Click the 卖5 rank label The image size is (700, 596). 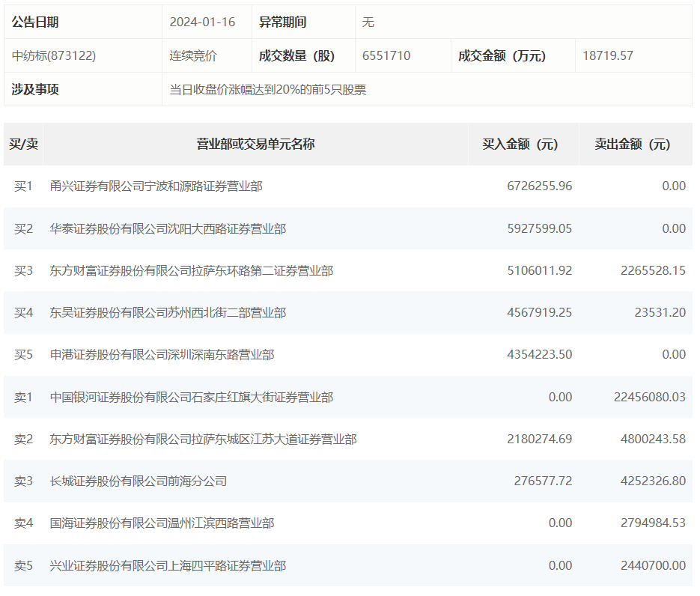(x=23, y=565)
